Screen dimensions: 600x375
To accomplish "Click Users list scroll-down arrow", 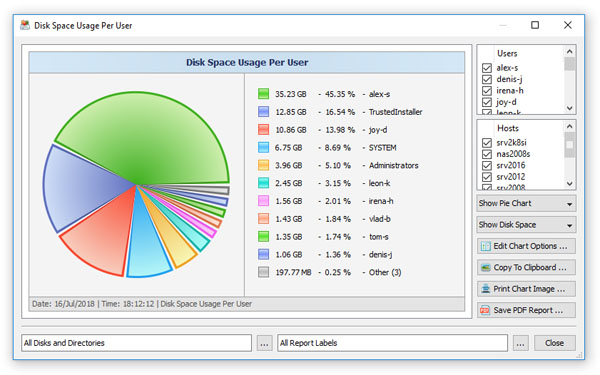I will point(569,108).
